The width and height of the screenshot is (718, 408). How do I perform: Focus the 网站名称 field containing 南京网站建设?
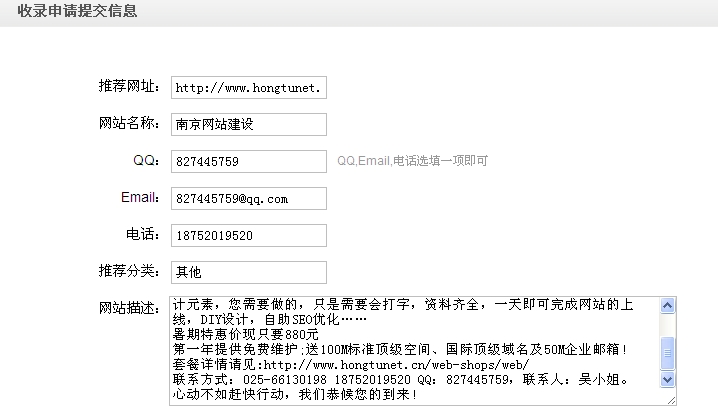[x=249, y=124]
